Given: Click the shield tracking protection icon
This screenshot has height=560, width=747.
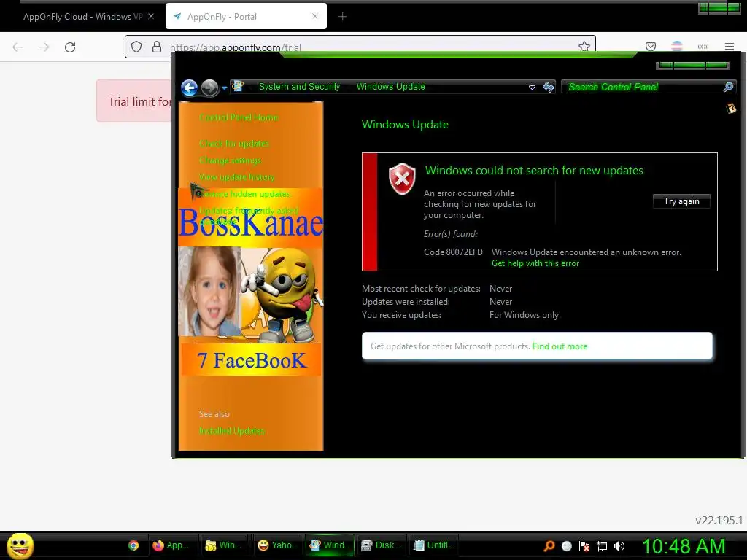Looking at the screenshot, I should (x=136, y=47).
